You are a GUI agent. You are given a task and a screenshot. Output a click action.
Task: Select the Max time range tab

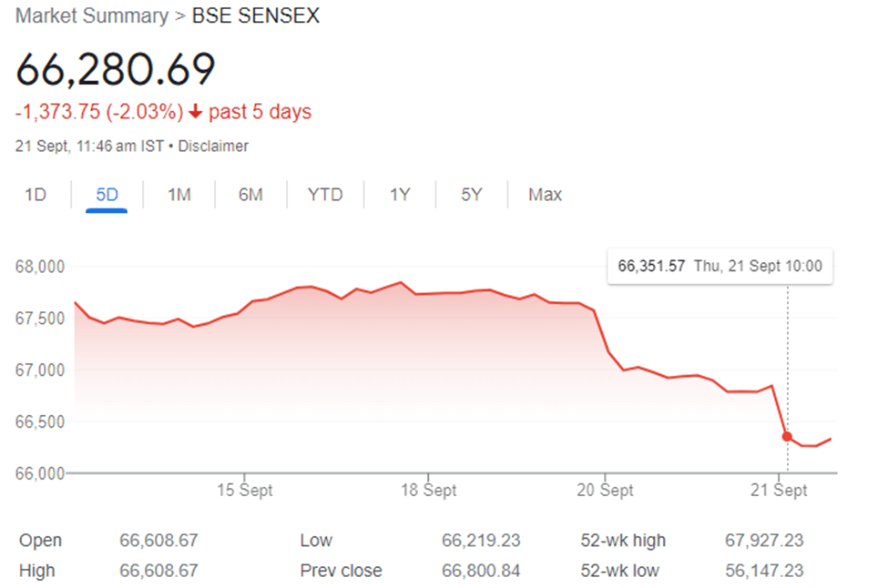pos(544,194)
